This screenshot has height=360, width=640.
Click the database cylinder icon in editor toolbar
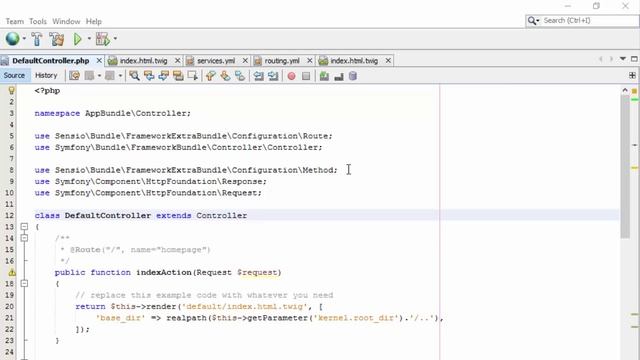[353, 76]
